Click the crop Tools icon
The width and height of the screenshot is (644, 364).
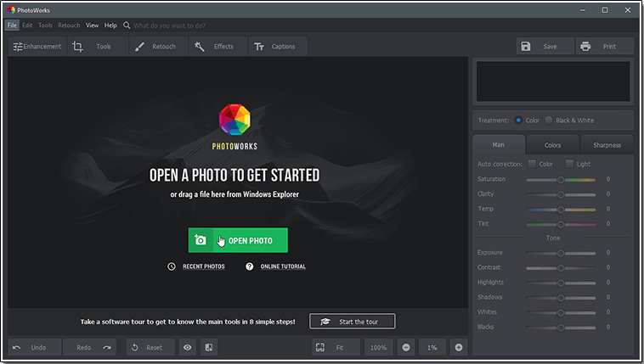tap(77, 47)
